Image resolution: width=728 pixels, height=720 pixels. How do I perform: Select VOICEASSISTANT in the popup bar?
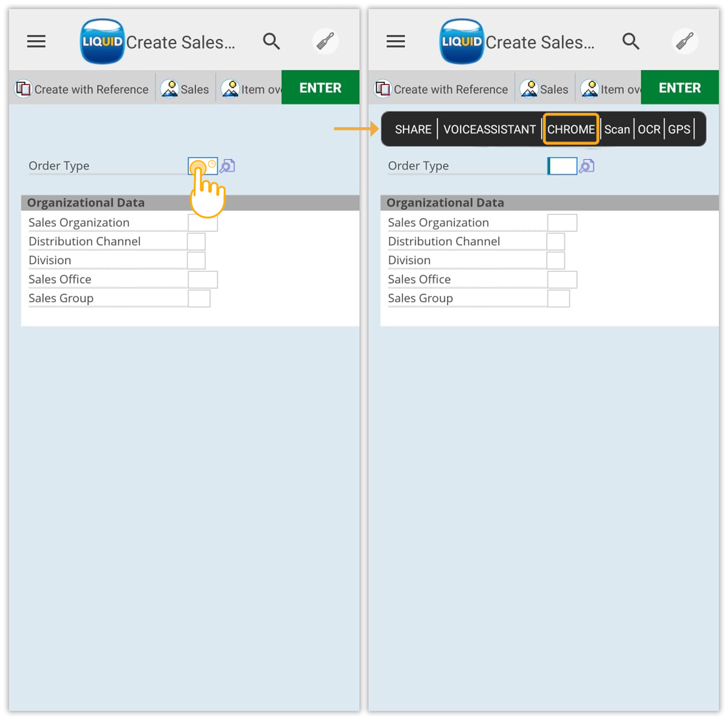490,129
